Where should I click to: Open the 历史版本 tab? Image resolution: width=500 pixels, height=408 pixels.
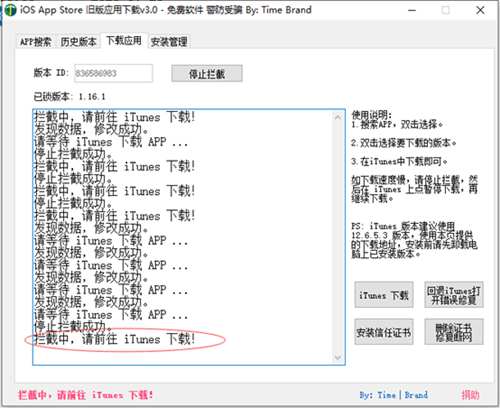(78, 42)
